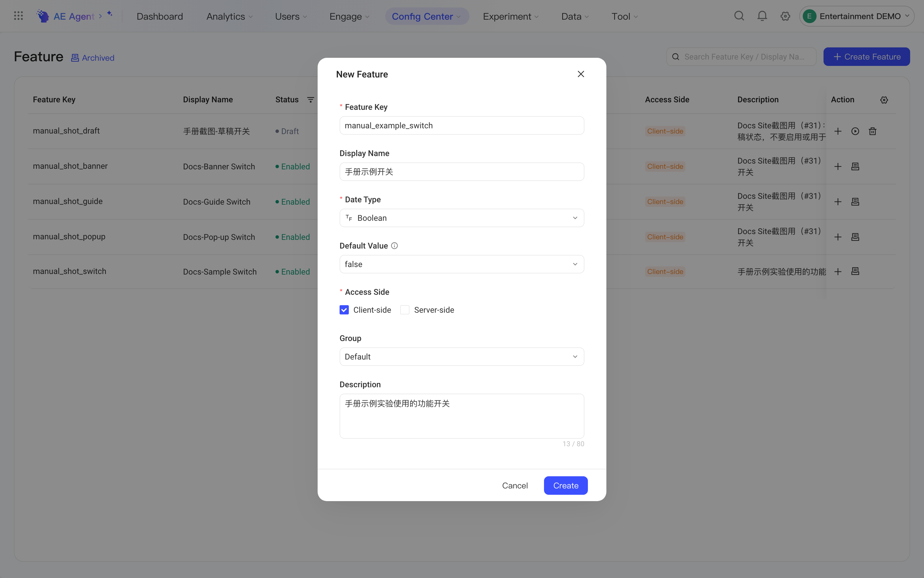Click the manual_shot_guide feature key cell
924x578 pixels.
[68, 201]
